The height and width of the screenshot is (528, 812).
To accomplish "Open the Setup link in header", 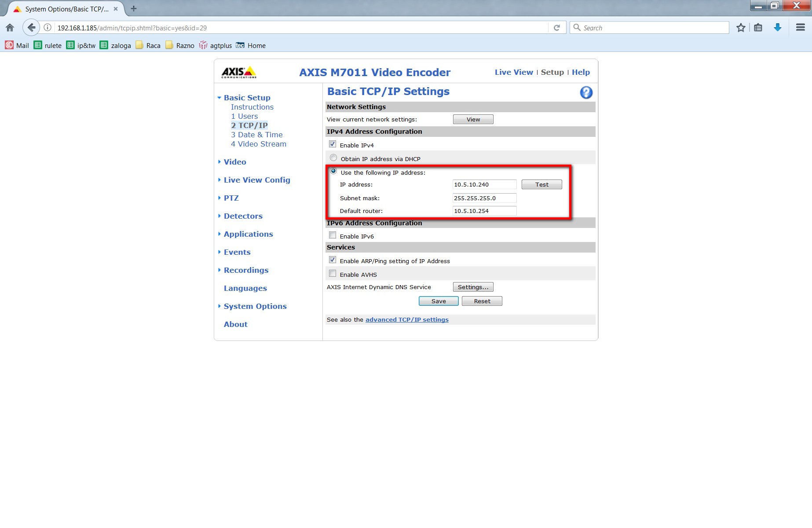I will (x=552, y=72).
